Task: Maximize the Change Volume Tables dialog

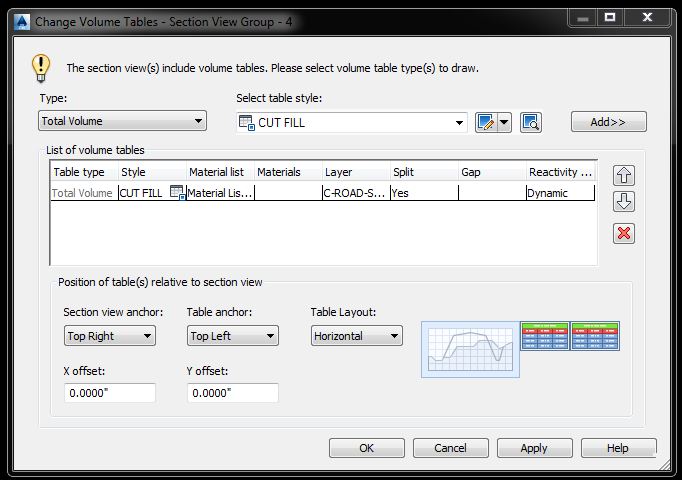Action: coord(610,17)
